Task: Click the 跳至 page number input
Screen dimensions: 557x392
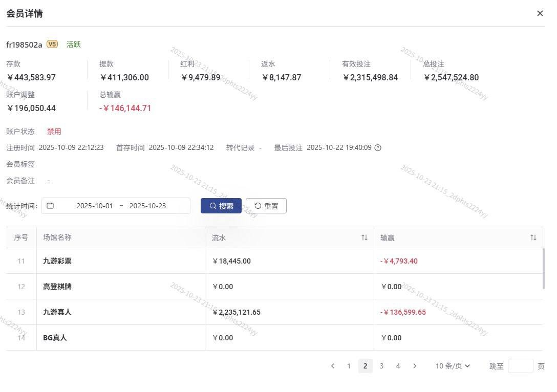Action: tap(520, 366)
